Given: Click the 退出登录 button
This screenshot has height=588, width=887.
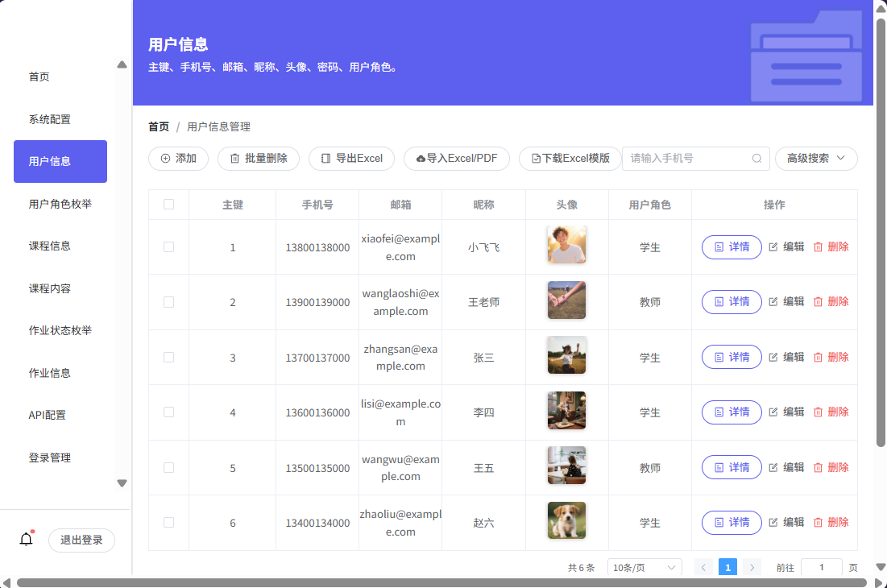Looking at the screenshot, I should pyautogui.click(x=81, y=540).
